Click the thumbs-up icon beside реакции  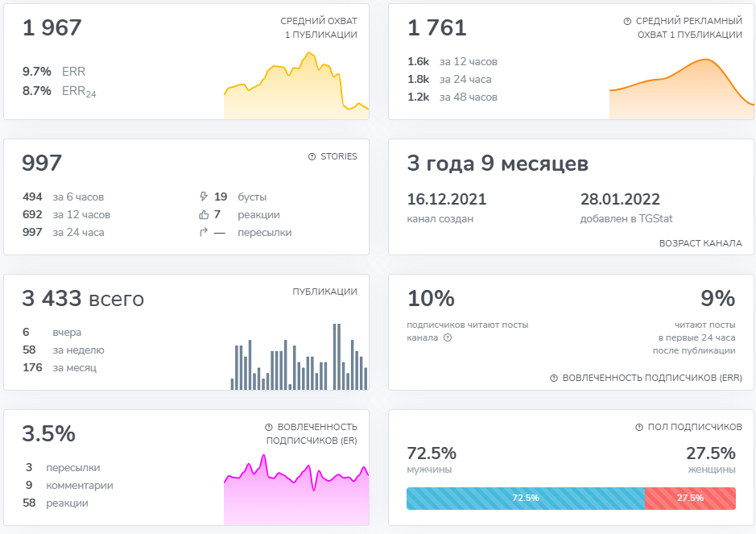[x=204, y=215]
